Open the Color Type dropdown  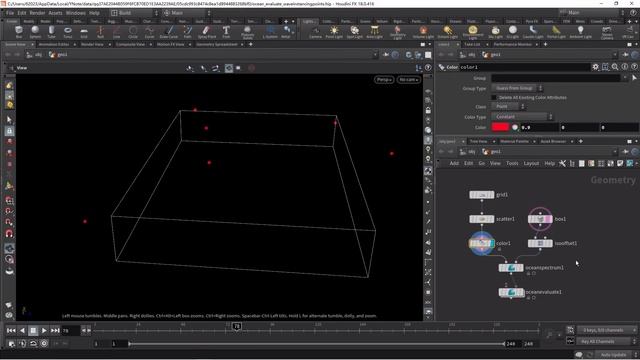point(522,117)
